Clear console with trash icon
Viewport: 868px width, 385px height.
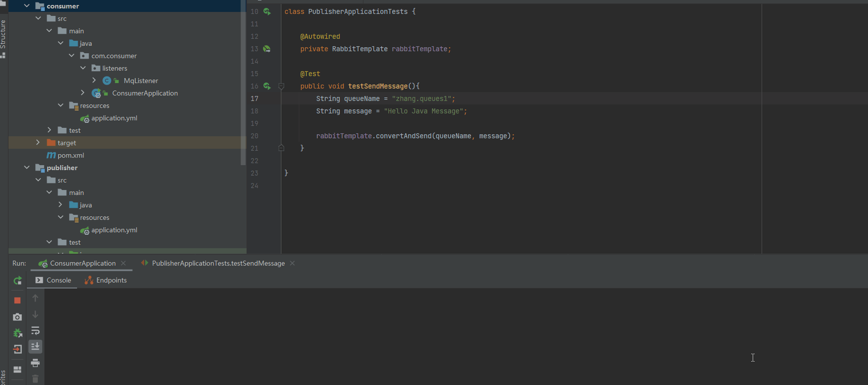(35, 379)
